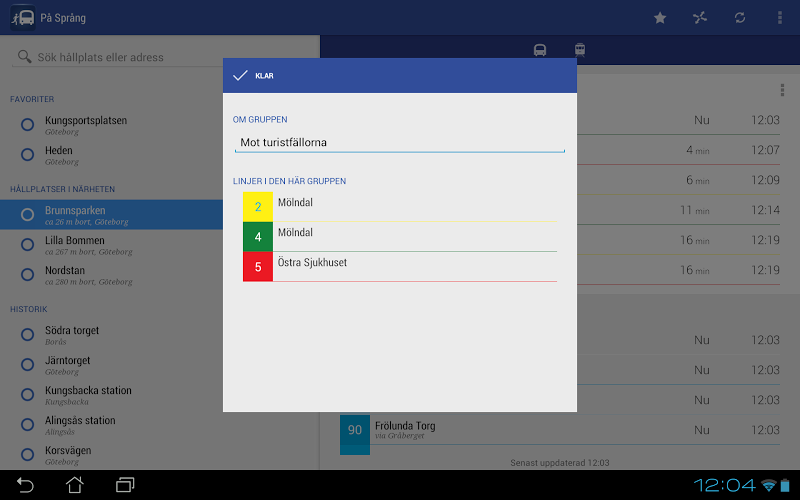
Task: Open the Södra torget stop name
Action: 72,331
